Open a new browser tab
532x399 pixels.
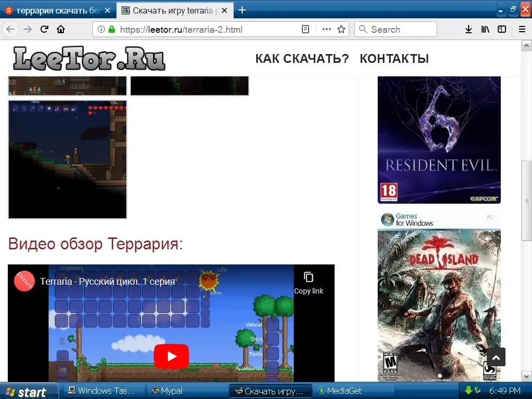(242, 10)
